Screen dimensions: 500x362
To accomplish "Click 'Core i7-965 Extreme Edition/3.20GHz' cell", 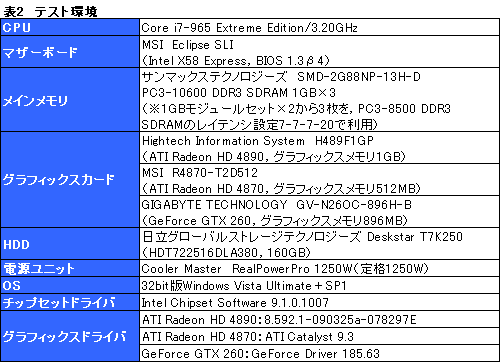I will [319, 27].
